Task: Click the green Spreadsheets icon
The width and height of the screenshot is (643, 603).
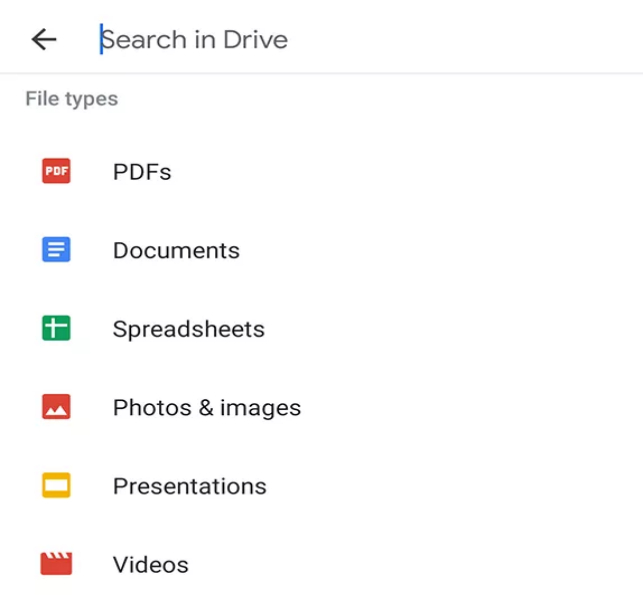Action: tap(56, 328)
